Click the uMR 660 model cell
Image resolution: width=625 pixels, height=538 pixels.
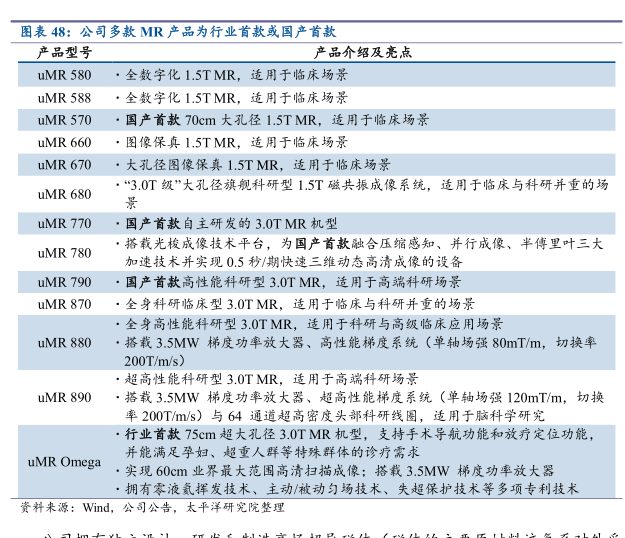[x=64, y=143]
